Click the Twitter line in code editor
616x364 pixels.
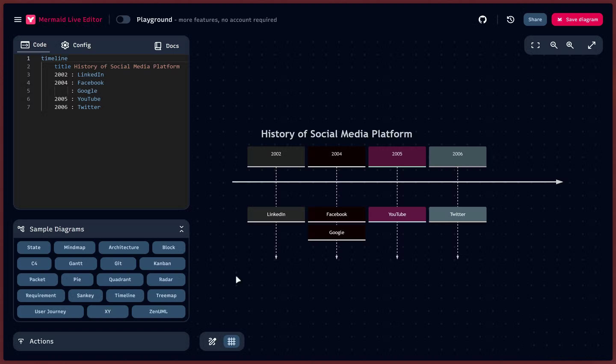click(89, 107)
